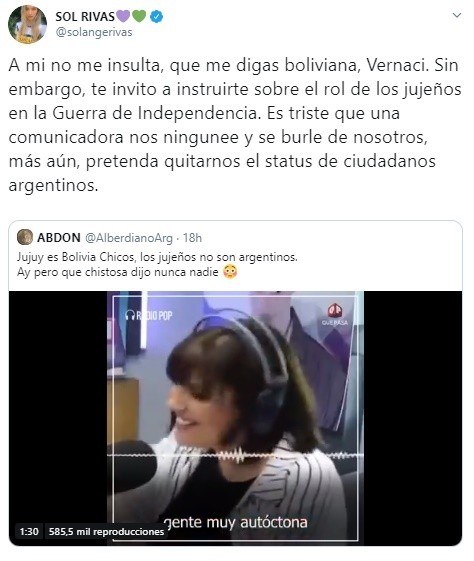The width and height of the screenshot is (474, 561).
Task: Click main tweet text mentioning Vernaci
Action: 235,125
